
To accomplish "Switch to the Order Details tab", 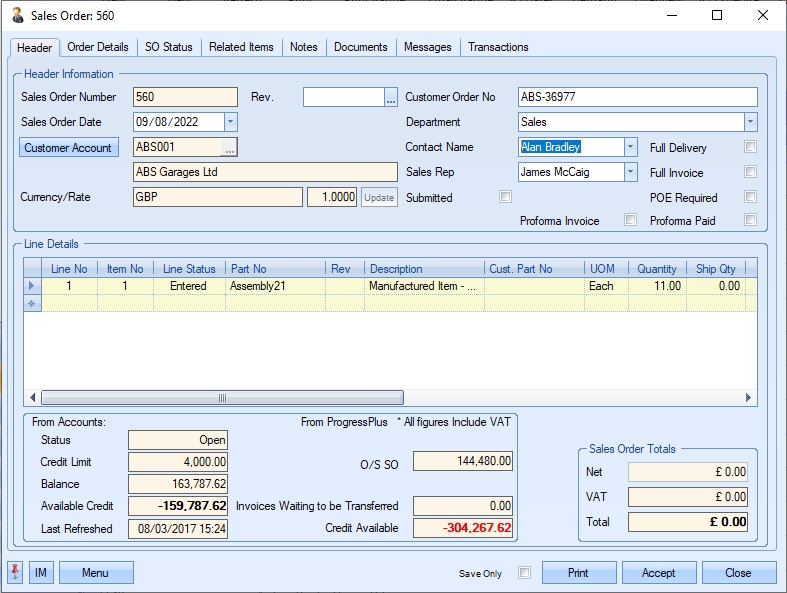I will [x=98, y=47].
